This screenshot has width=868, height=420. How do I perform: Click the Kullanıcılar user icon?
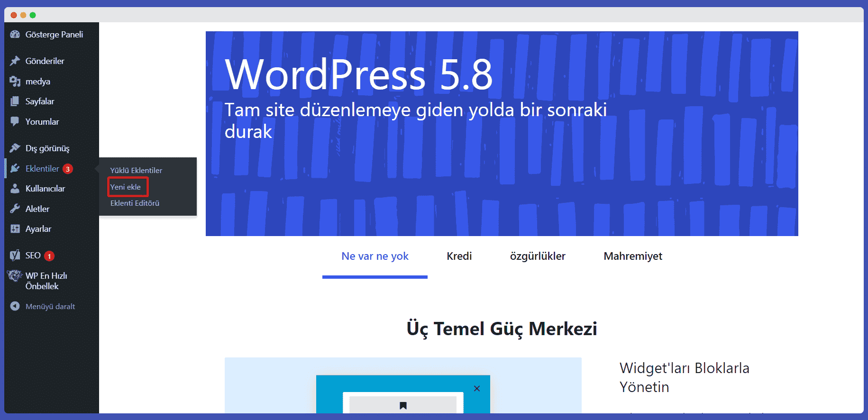point(15,189)
